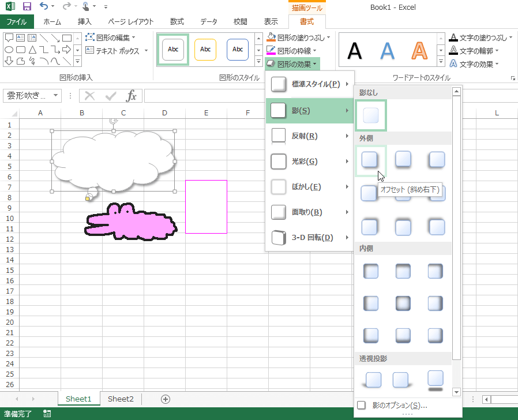
Task: Select the oval shape
Action: [9, 50]
